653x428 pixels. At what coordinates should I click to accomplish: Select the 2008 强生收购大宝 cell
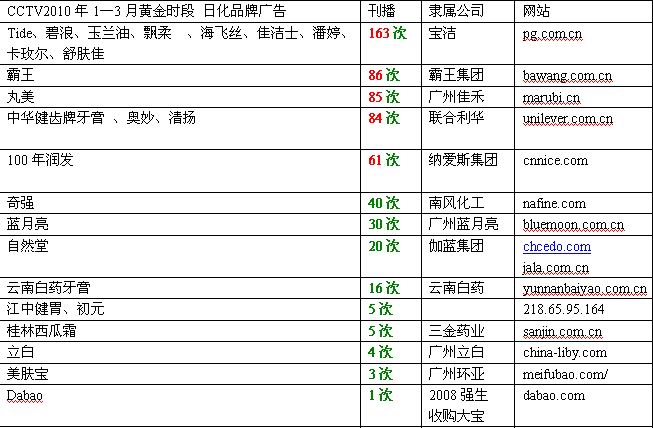pyautogui.click(x=458, y=405)
